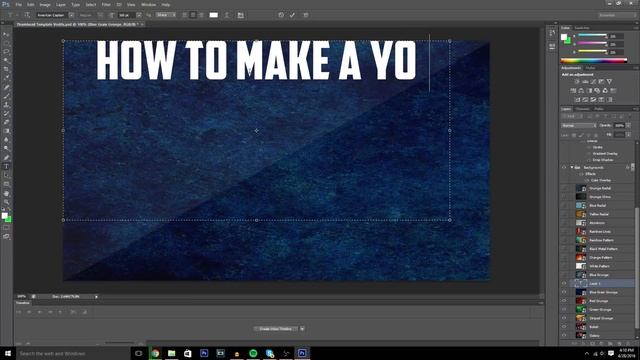Image resolution: width=640 pixels, height=360 pixels.
Task: Open the layer Opacity dropdown arrow
Action: [x=629, y=126]
